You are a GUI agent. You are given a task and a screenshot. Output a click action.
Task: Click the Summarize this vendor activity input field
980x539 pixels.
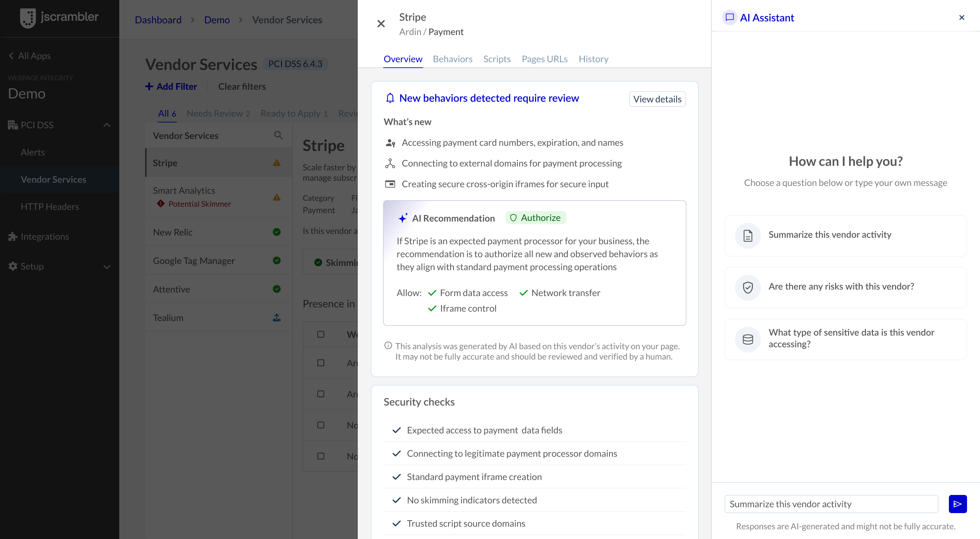click(x=829, y=504)
